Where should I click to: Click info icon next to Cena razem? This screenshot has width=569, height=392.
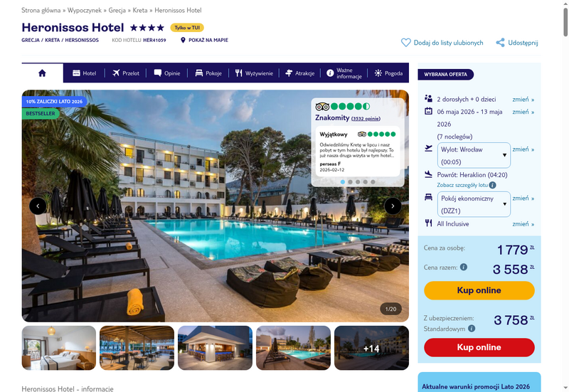pyautogui.click(x=464, y=267)
